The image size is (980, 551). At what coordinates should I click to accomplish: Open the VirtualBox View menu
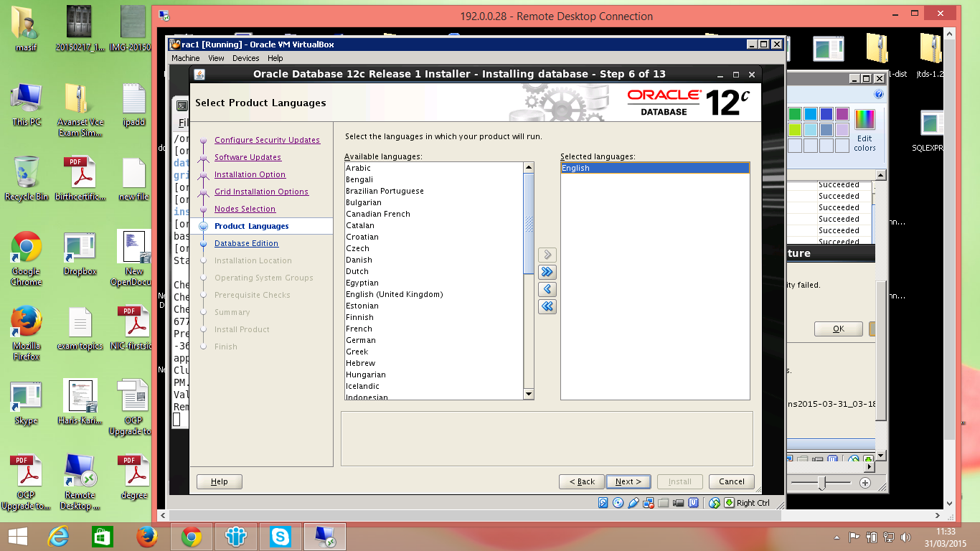pyautogui.click(x=216, y=58)
